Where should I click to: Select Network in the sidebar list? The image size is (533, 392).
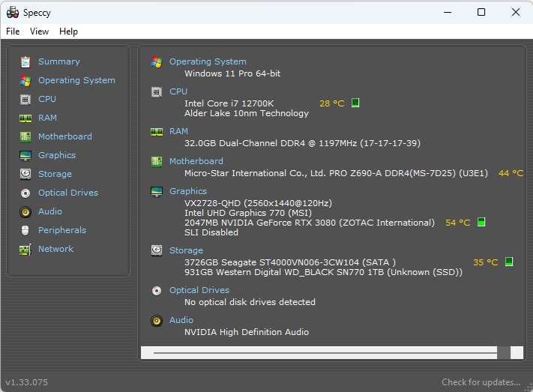pos(55,249)
